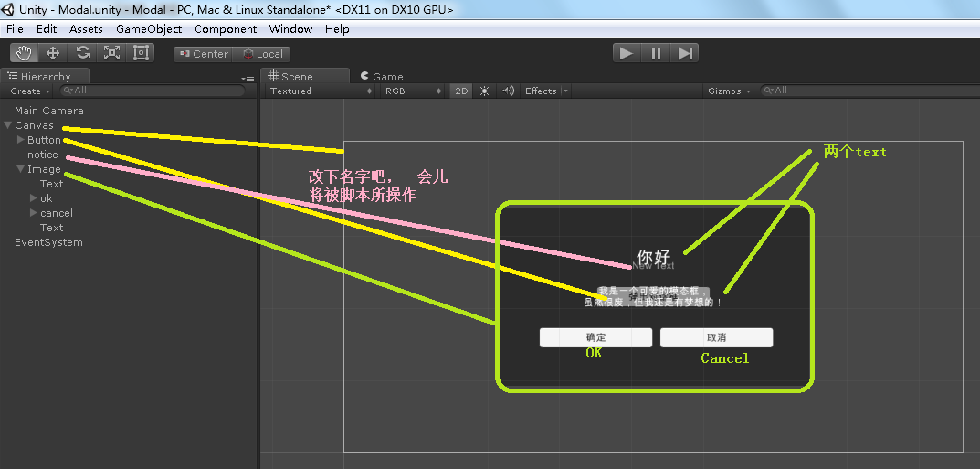Toggle pivot Center handle position
Viewport: 980px width, 469px height.
(204, 54)
